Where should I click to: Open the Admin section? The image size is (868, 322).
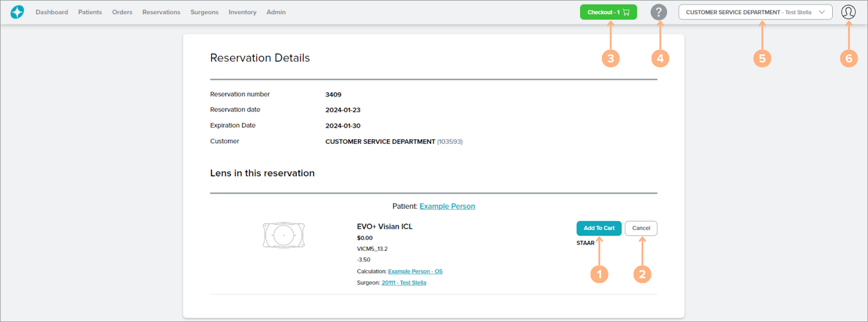point(276,12)
